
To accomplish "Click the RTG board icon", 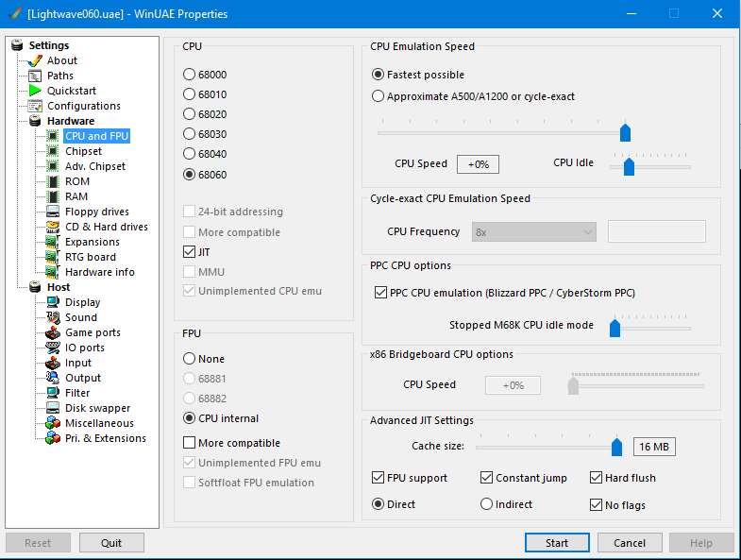I will click(53, 257).
